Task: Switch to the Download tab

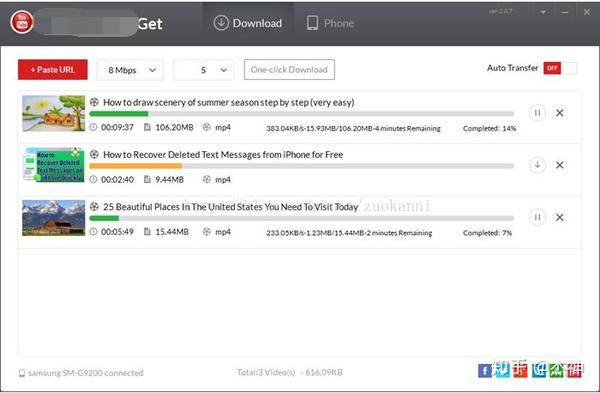Action: point(248,23)
